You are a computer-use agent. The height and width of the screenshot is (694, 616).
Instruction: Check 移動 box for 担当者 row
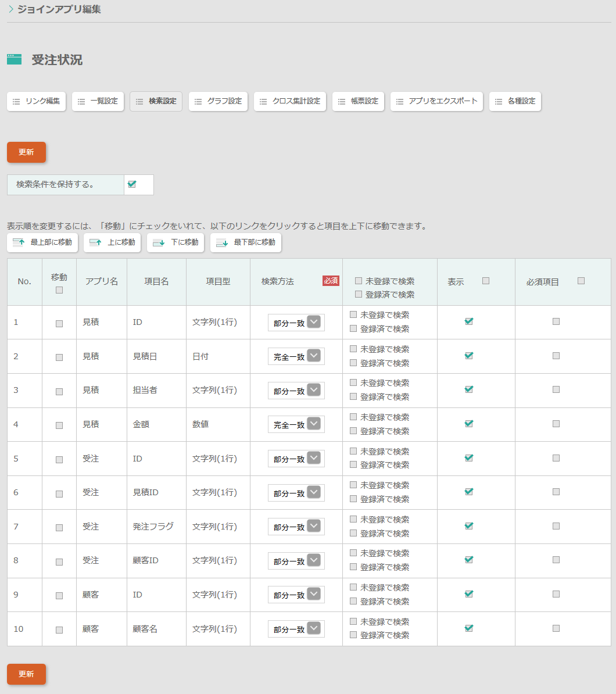pos(59,392)
